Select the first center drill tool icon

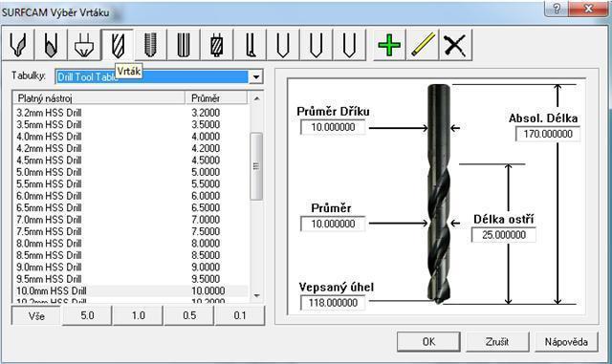(x=18, y=45)
